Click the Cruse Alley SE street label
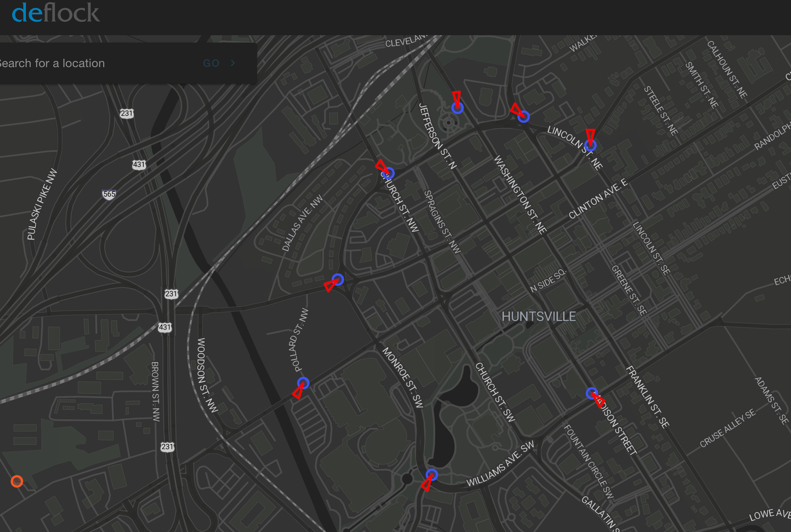This screenshot has width=791, height=532. coord(727,428)
